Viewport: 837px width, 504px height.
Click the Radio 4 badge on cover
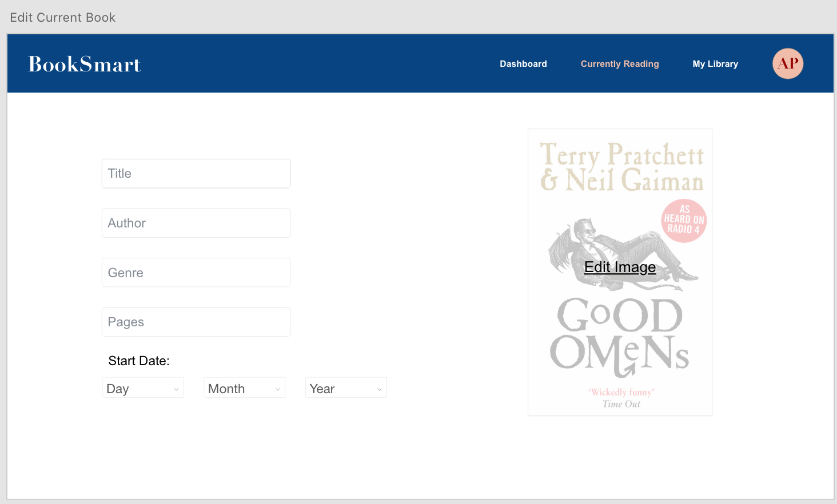(x=684, y=221)
